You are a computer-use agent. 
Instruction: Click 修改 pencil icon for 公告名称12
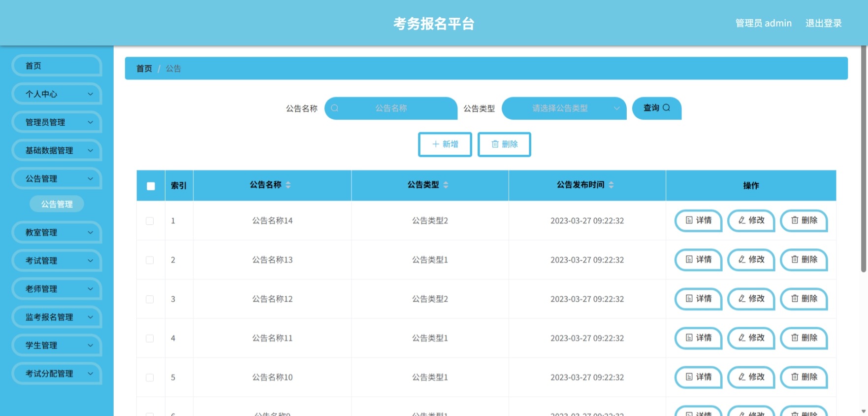point(742,299)
